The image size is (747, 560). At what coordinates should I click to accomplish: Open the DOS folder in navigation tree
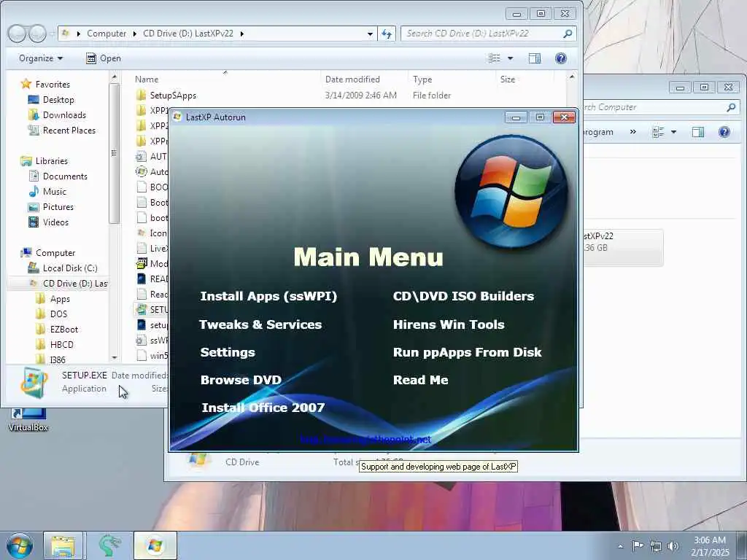tap(58, 314)
